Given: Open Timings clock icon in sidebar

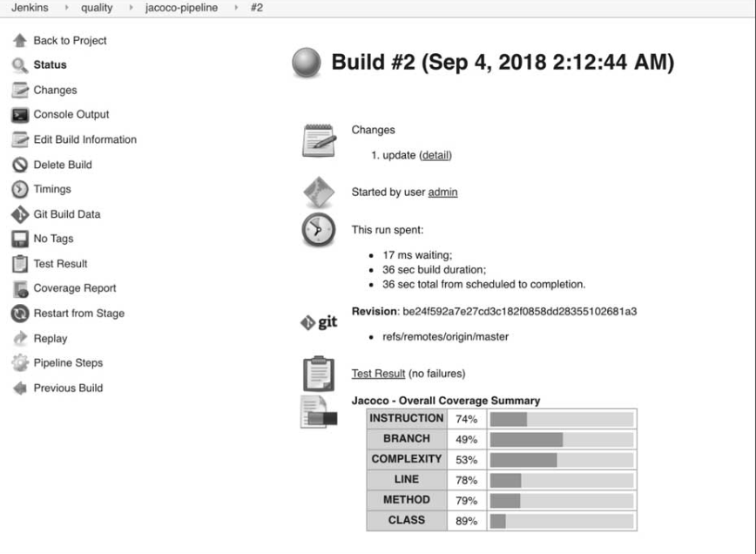Looking at the screenshot, I should [x=19, y=190].
